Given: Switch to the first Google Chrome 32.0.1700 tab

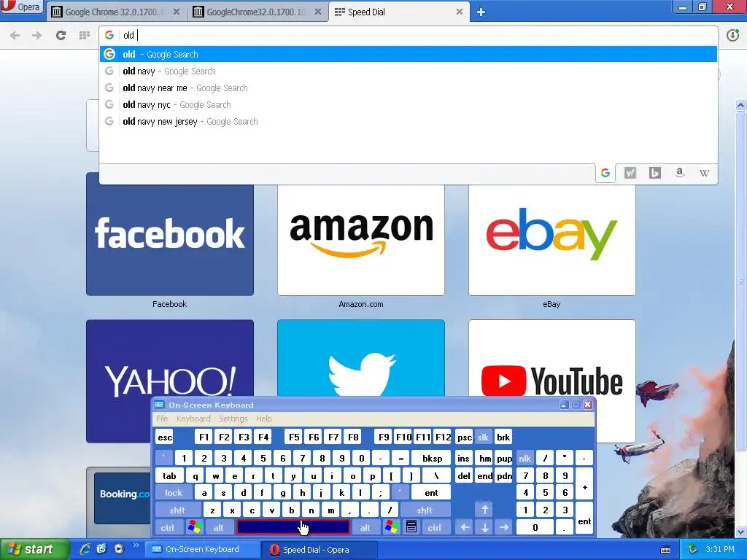Looking at the screenshot, I should pyautogui.click(x=116, y=12).
